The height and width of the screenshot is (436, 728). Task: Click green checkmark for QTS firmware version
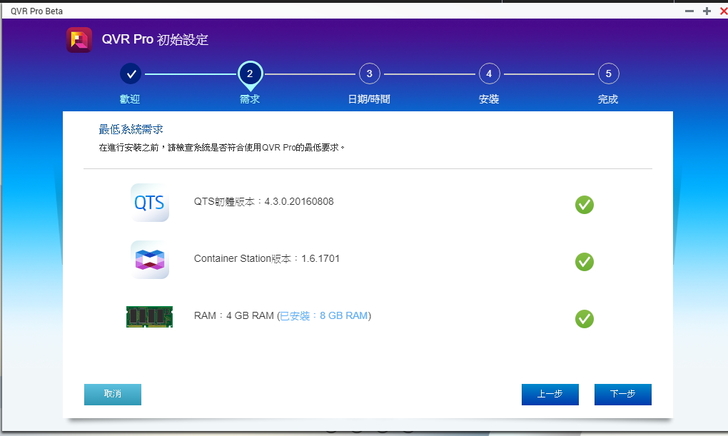[584, 205]
